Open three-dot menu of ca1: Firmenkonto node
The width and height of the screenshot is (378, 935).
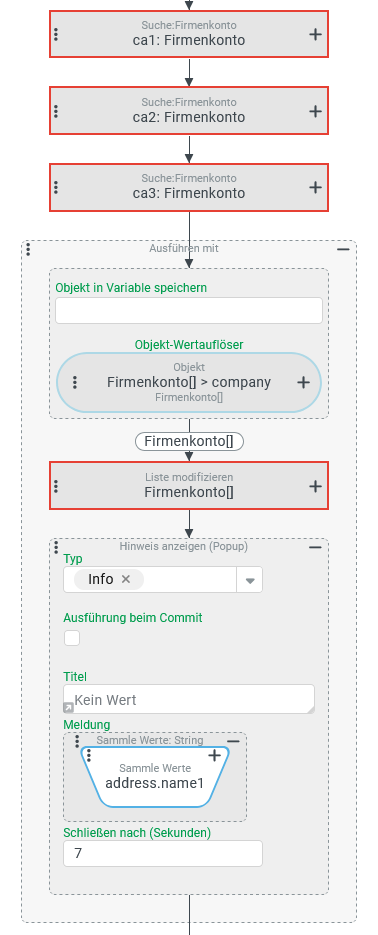pyautogui.click(x=56, y=35)
